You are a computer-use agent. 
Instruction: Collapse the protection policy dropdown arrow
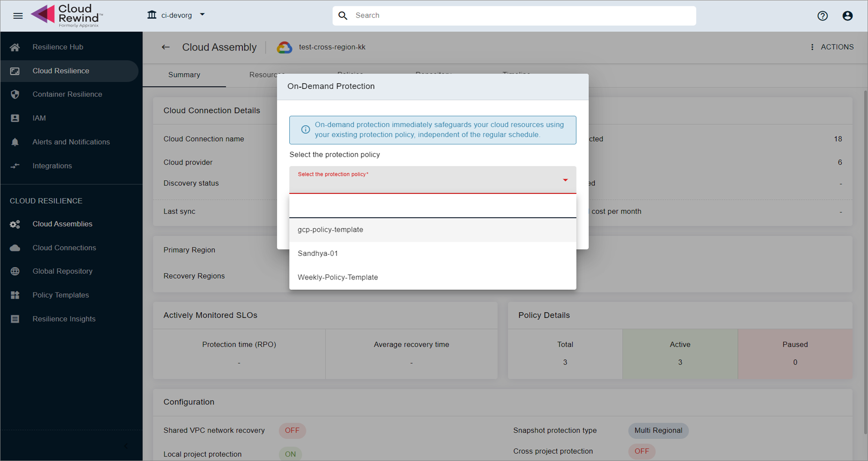click(565, 180)
